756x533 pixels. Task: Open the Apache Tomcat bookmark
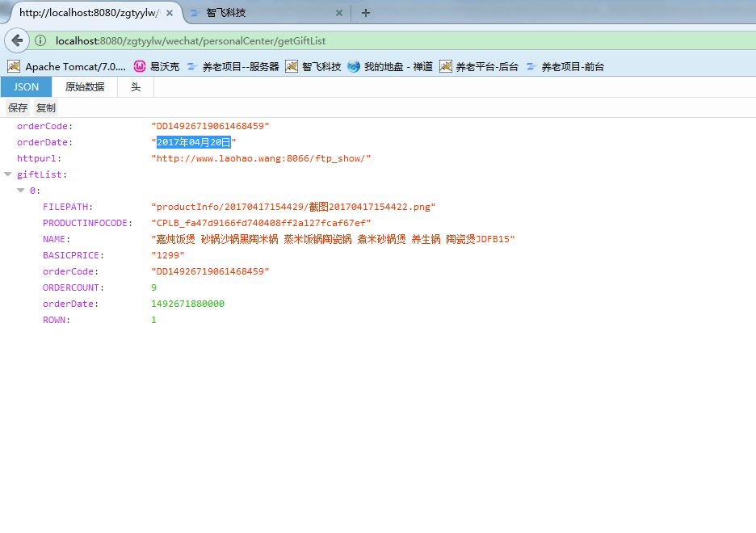pos(67,66)
